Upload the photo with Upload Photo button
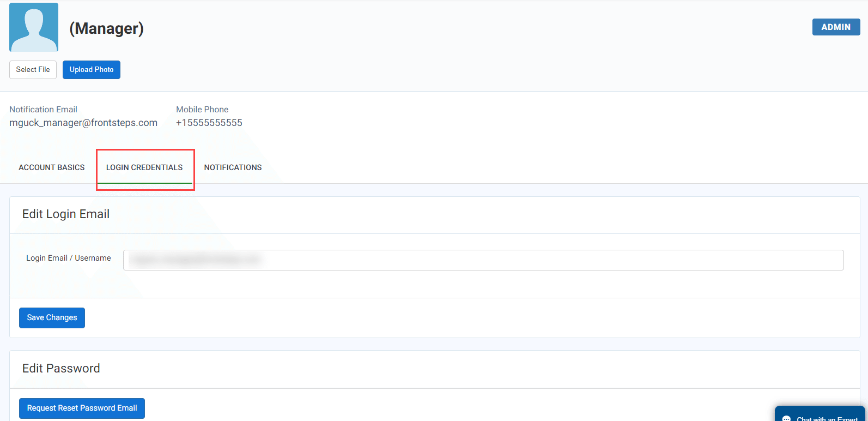 point(92,70)
